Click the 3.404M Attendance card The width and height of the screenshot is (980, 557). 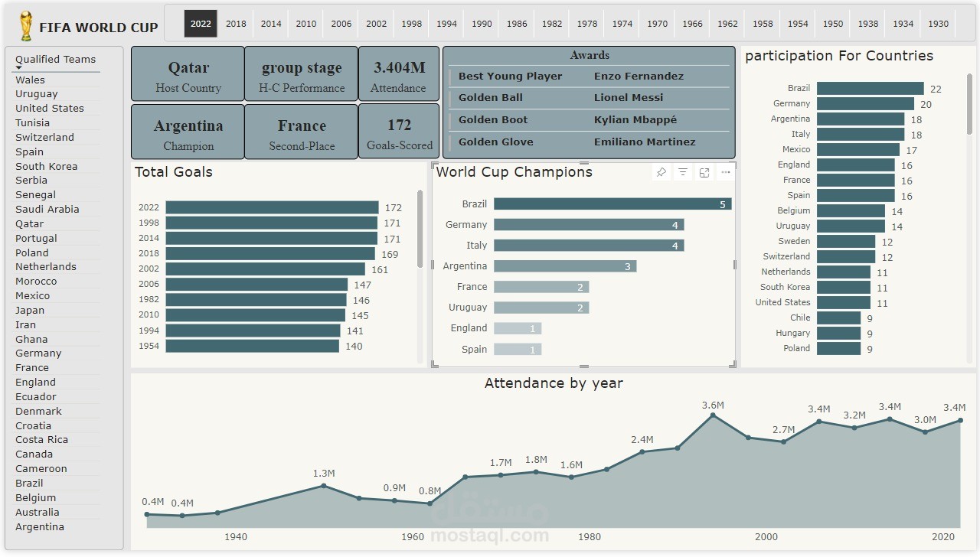coord(399,74)
